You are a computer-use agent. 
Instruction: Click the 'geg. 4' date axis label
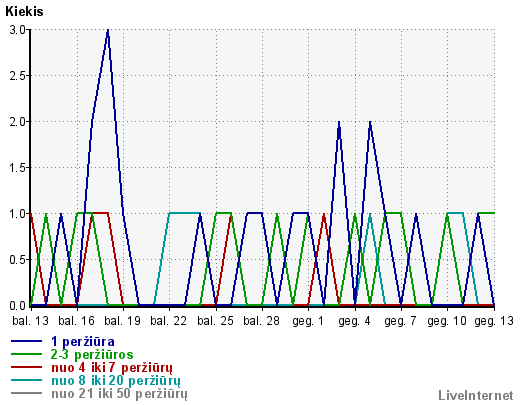354,321
